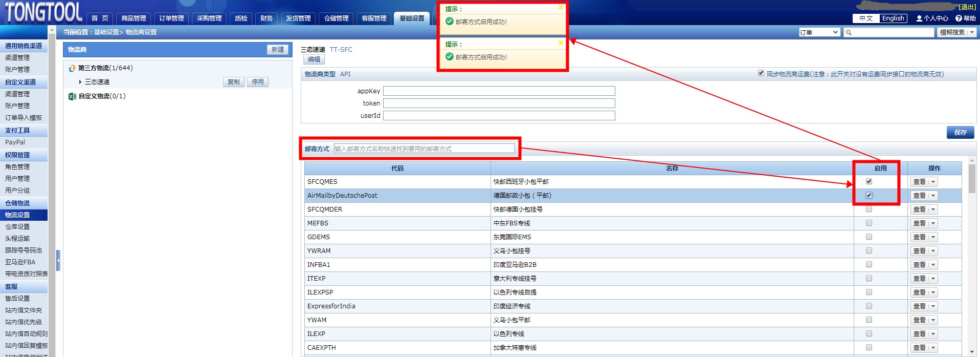Open the 订单 search type dropdown
The image size is (980, 357).
click(819, 32)
